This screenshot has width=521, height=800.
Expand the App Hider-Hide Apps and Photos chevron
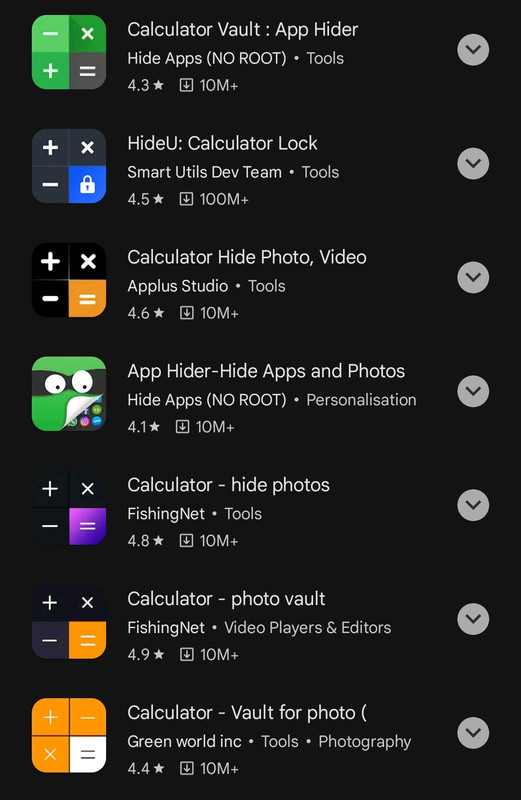473,391
